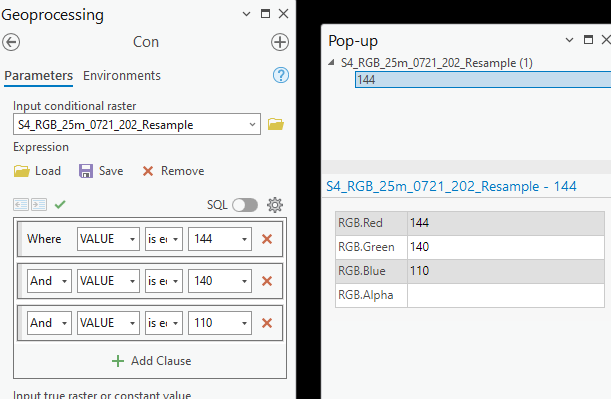
Task: Click the Con tool title
Action: 146,42
